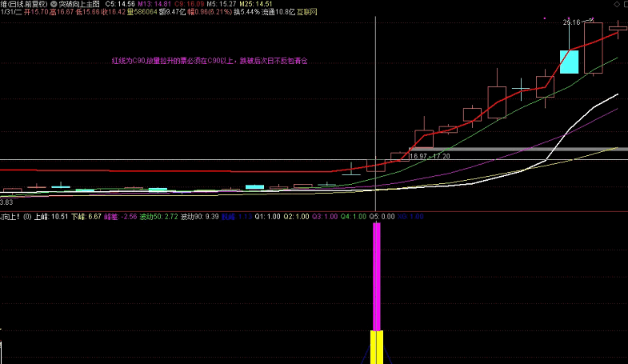Open the indicator dropdown arrow beside 突破向上主图
This screenshot has width=628, height=364.
pyautogui.click(x=54, y=4)
